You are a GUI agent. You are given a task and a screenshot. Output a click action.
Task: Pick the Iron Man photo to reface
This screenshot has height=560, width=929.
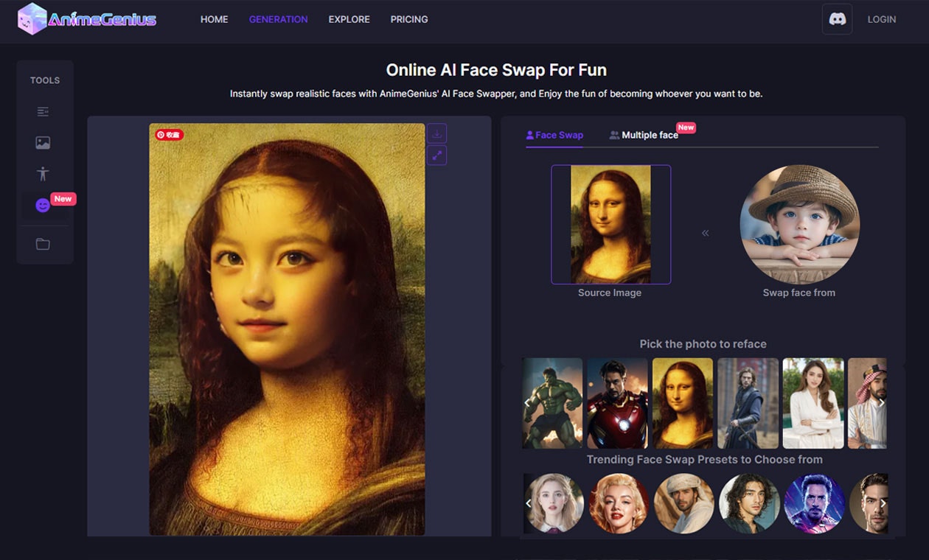tap(617, 403)
